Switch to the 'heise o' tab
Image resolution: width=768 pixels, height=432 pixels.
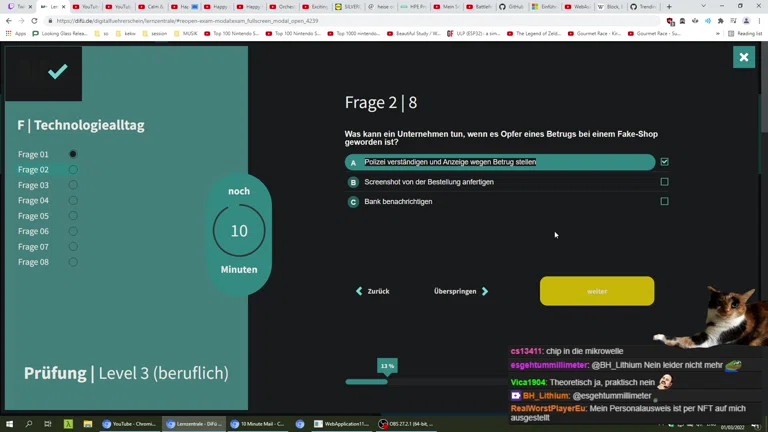click(x=380, y=7)
